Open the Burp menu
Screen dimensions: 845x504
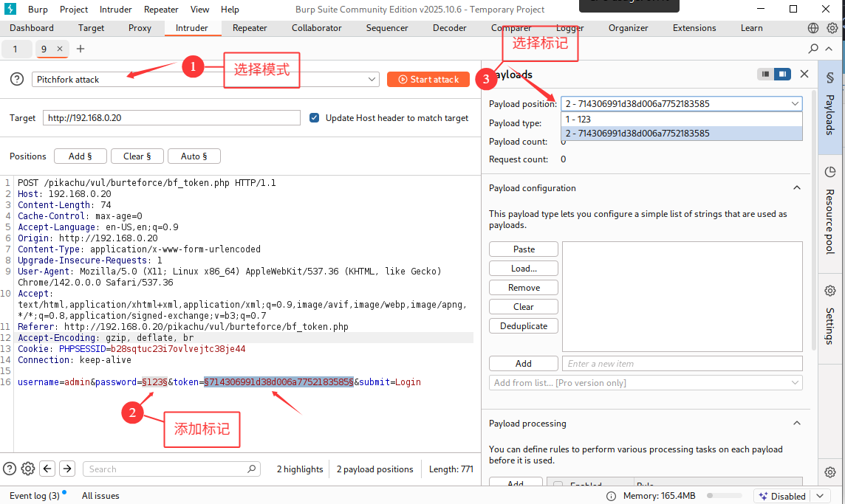point(38,9)
